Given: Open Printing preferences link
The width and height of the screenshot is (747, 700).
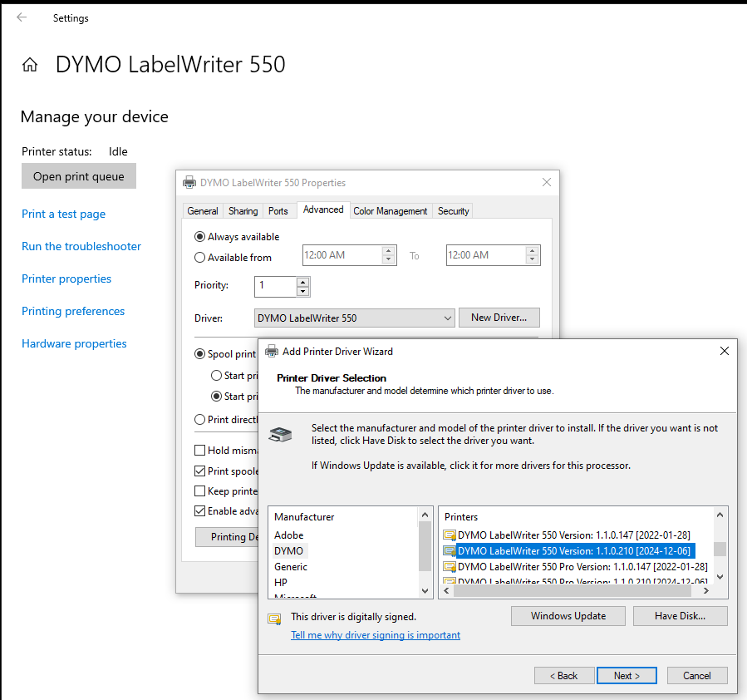Looking at the screenshot, I should pos(73,311).
